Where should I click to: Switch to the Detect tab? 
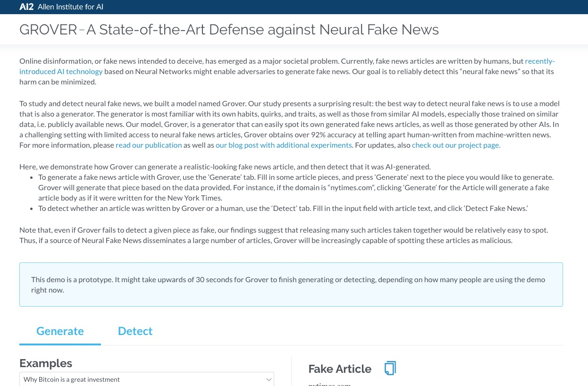[x=135, y=331]
